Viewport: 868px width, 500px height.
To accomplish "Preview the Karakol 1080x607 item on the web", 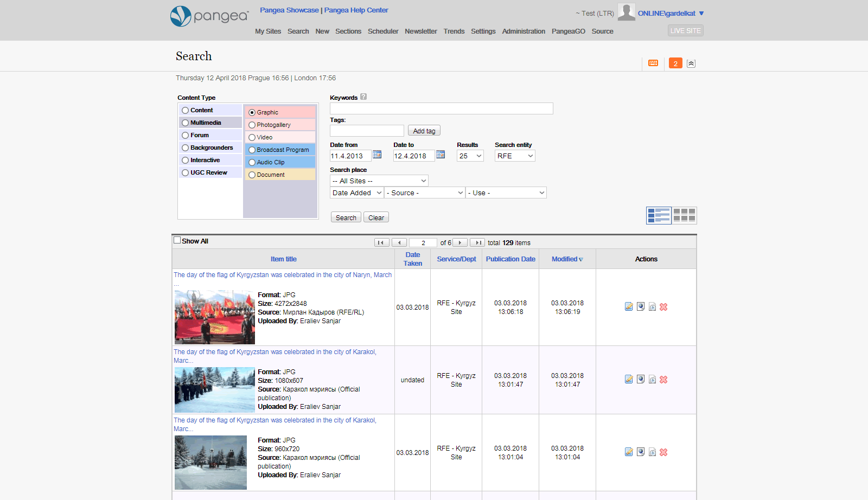I will click(641, 380).
